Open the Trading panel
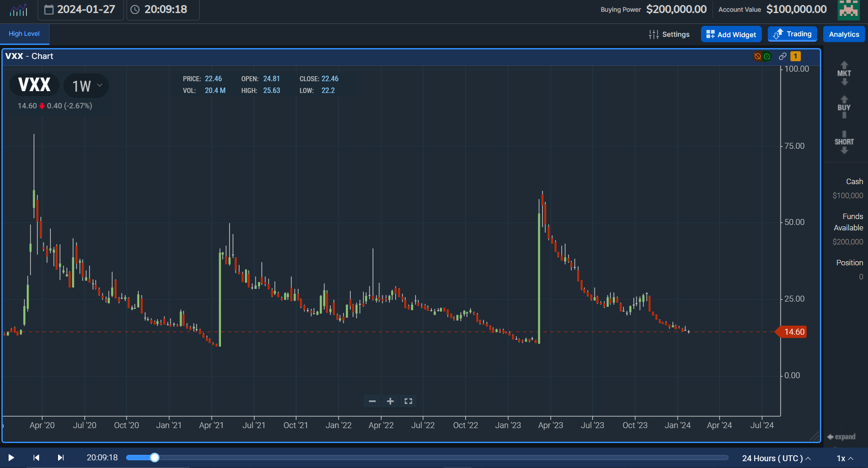Viewport: 868px width, 468px height. click(792, 34)
